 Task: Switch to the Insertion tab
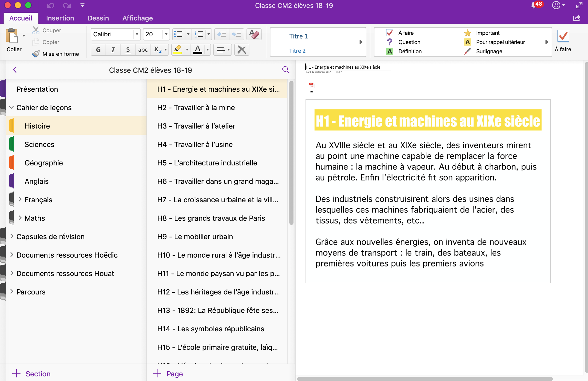(60, 18)
